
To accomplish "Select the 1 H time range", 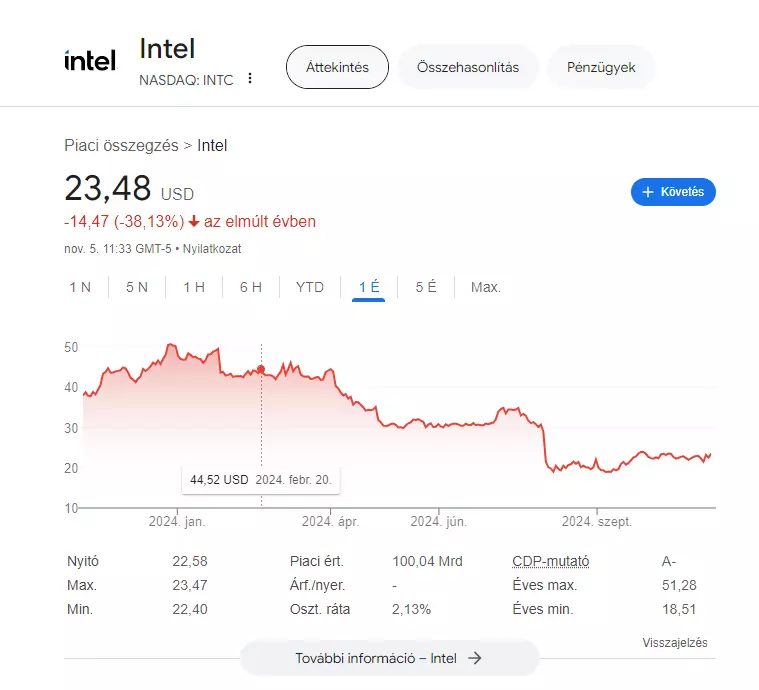I will tap(194, 288).
